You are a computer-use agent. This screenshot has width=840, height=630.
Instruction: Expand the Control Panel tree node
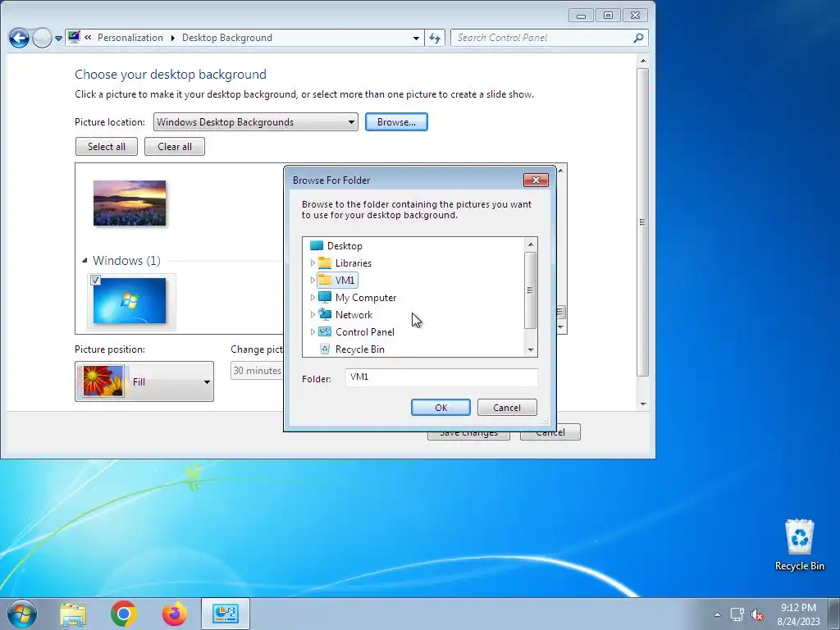pyautogui.click(x=313, y=331)
